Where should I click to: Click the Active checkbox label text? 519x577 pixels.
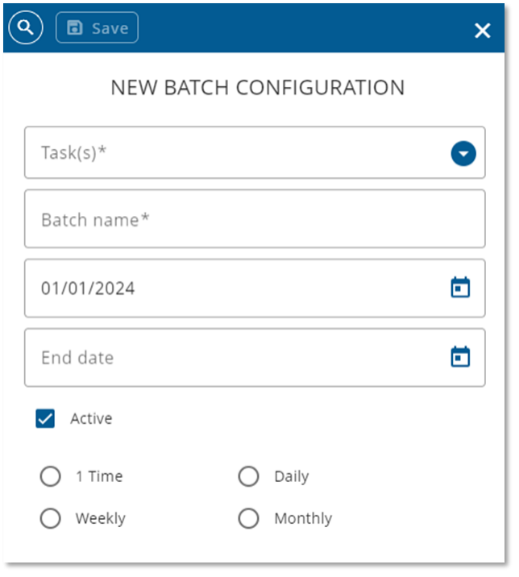(91, 419)
